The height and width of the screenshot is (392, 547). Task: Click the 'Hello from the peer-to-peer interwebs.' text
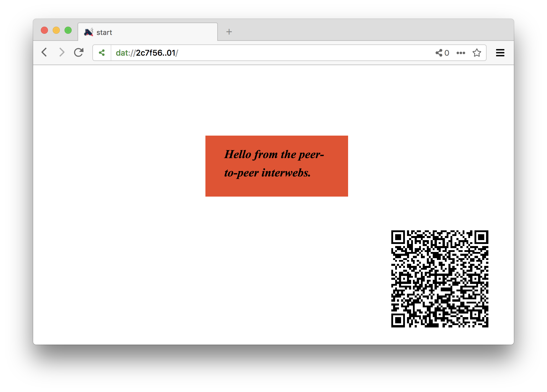[x=274, y=163]
